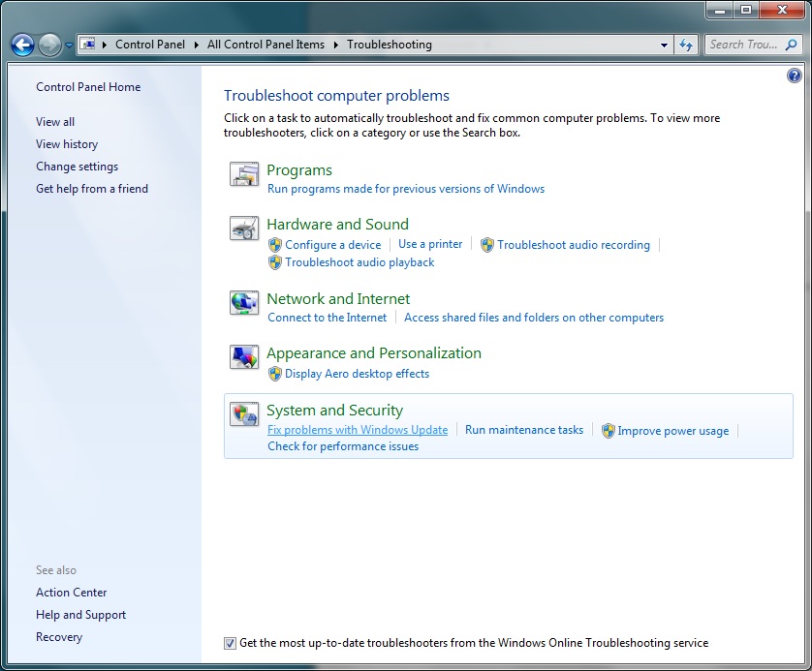Open Help and Support link
This screenshot has width=812, height=671.
tap(80, 615)
